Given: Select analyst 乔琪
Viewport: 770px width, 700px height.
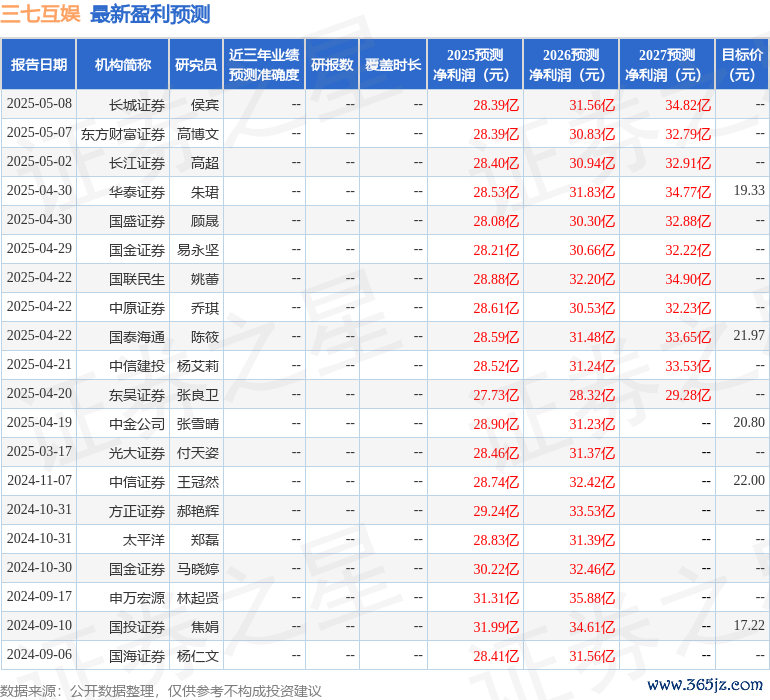Looking at the screenshot, I should (x=205, y=308).
